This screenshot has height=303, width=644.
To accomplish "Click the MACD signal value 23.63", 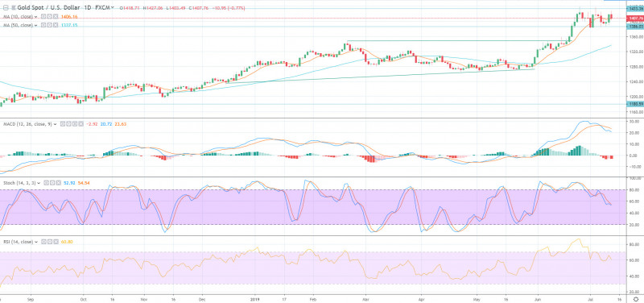I will click(x=120, y=124).
